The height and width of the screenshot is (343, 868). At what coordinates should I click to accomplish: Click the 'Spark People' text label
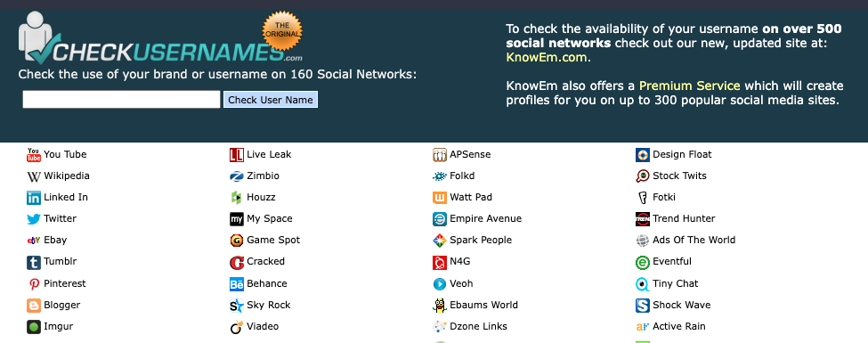(481, 241)
